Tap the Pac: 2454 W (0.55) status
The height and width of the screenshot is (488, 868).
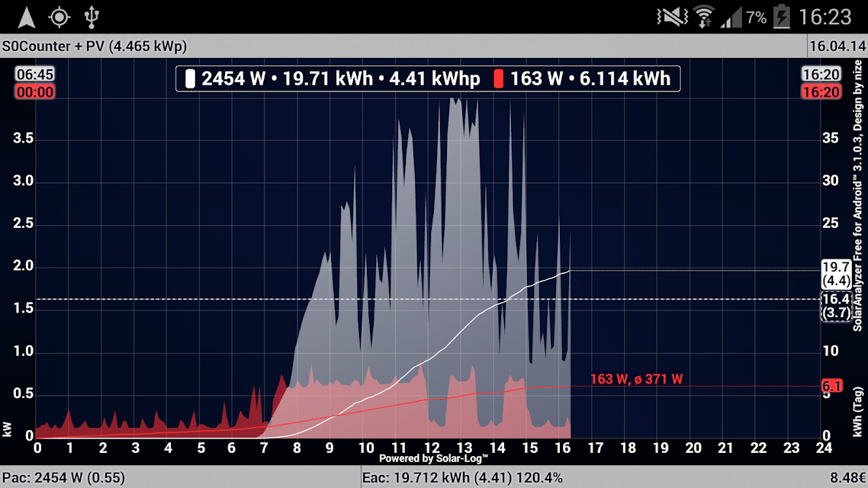(63, 477)
